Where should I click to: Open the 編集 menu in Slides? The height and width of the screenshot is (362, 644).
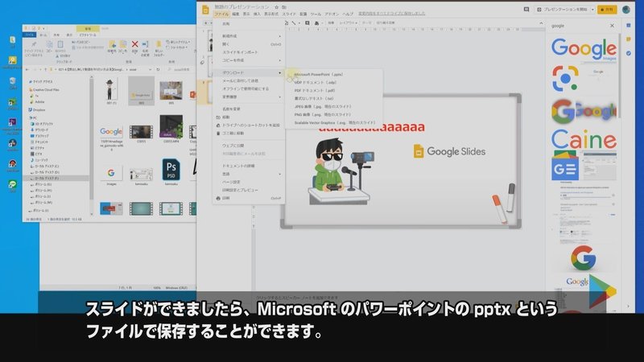pos(236,14)
